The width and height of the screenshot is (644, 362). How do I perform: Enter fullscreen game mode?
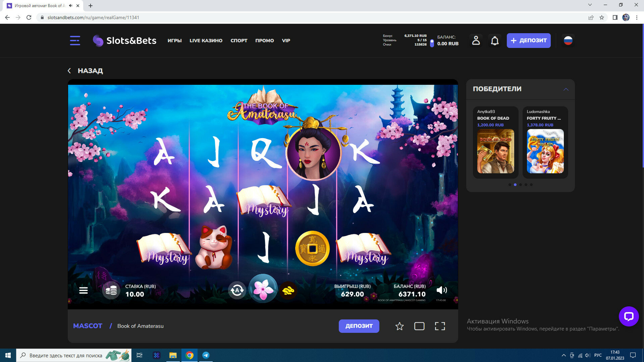(440, 326)
